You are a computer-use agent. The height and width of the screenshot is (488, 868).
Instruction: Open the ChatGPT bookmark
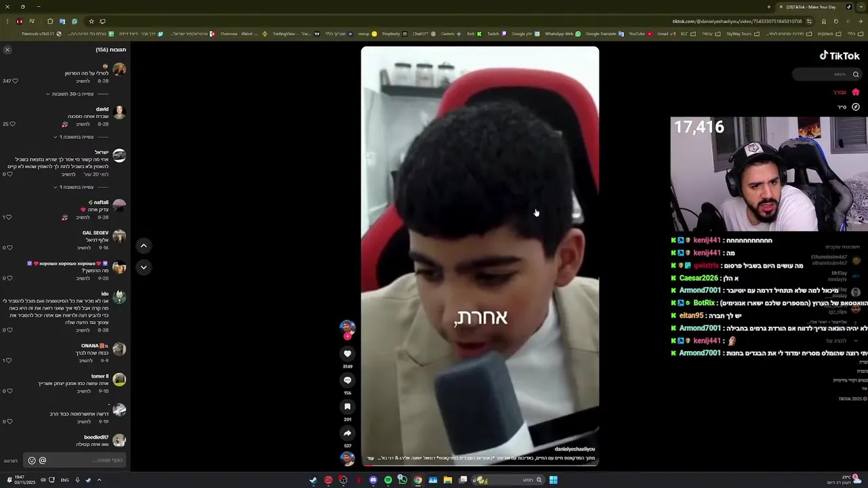click(x=425, y=33)
